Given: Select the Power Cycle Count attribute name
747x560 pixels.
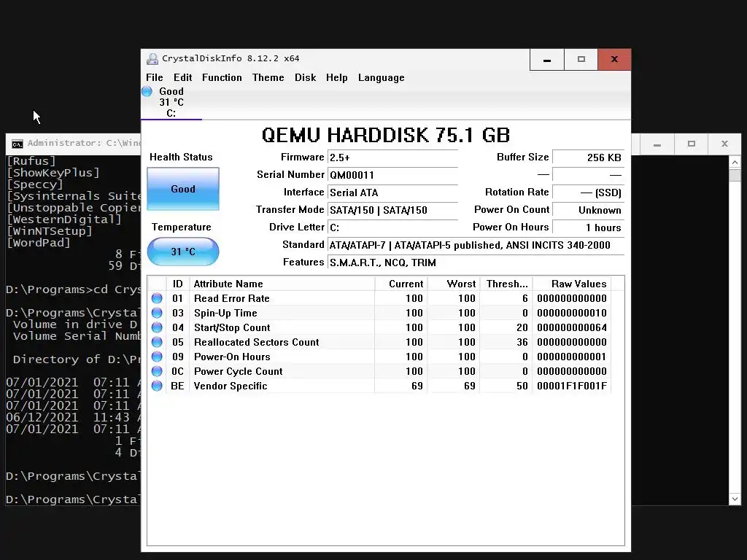Looking at the screenshot, I should pos(239,371).
